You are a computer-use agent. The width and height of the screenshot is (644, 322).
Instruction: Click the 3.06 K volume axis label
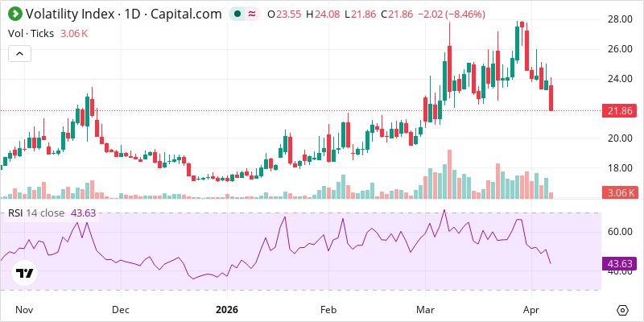[x=619, y=192]
